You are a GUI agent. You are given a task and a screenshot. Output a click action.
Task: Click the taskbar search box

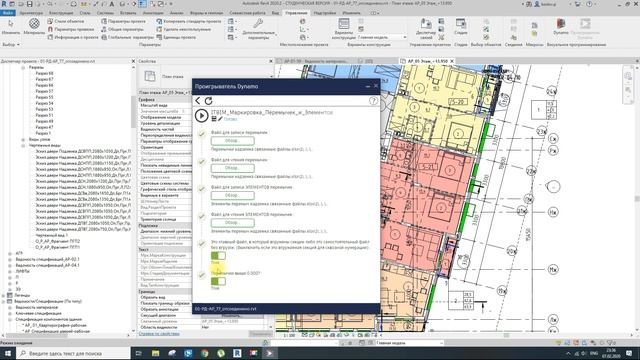tap(73, 353)
